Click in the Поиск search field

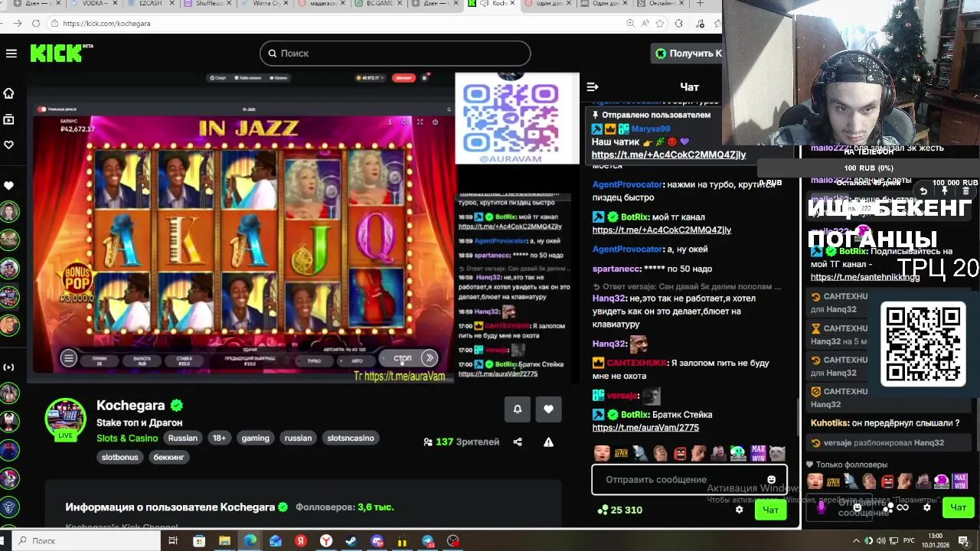395,53
